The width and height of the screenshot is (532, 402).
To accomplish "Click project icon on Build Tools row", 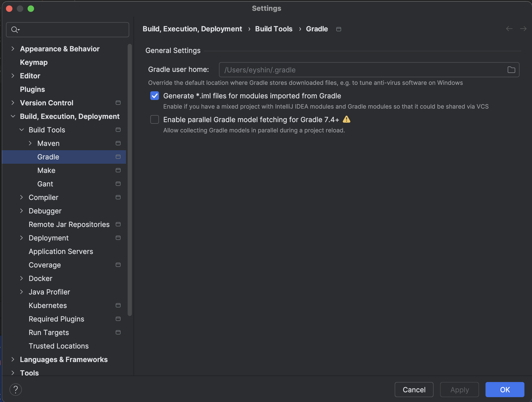I will pos(118,130).
